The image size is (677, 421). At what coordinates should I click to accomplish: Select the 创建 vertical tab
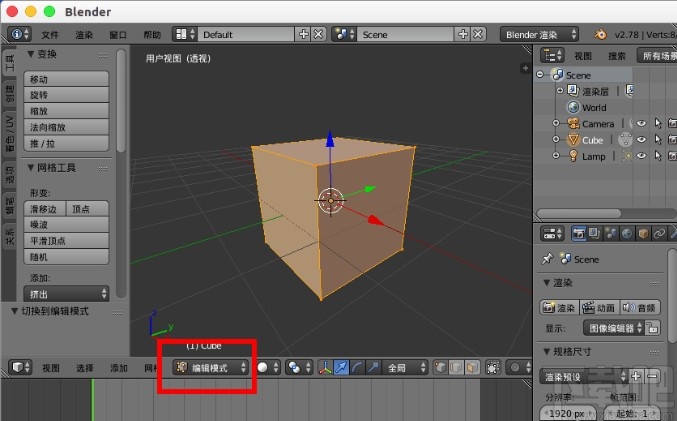point(9,94)
